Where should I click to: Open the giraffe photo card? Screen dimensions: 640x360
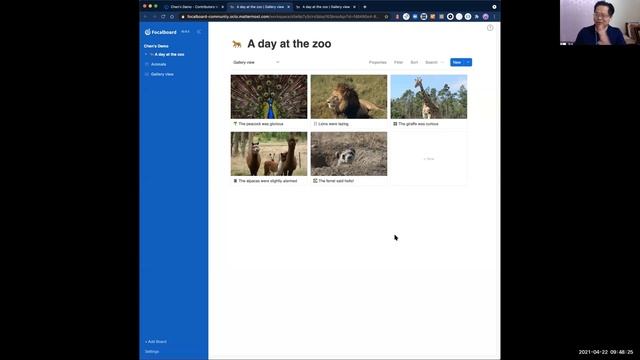429,97
